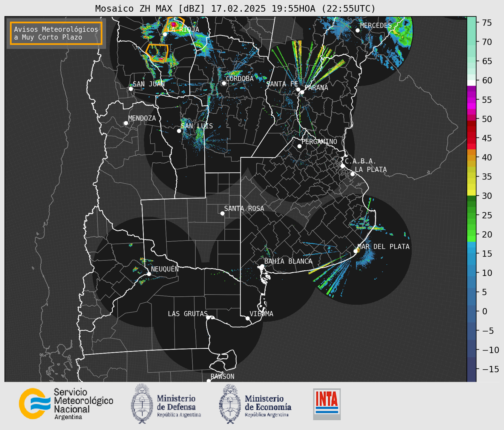This screenshot has height=430, width=504.
Task: Click the orange warning polygon above La Rioja
Action: pyautogui.click(x=174, y=23)
